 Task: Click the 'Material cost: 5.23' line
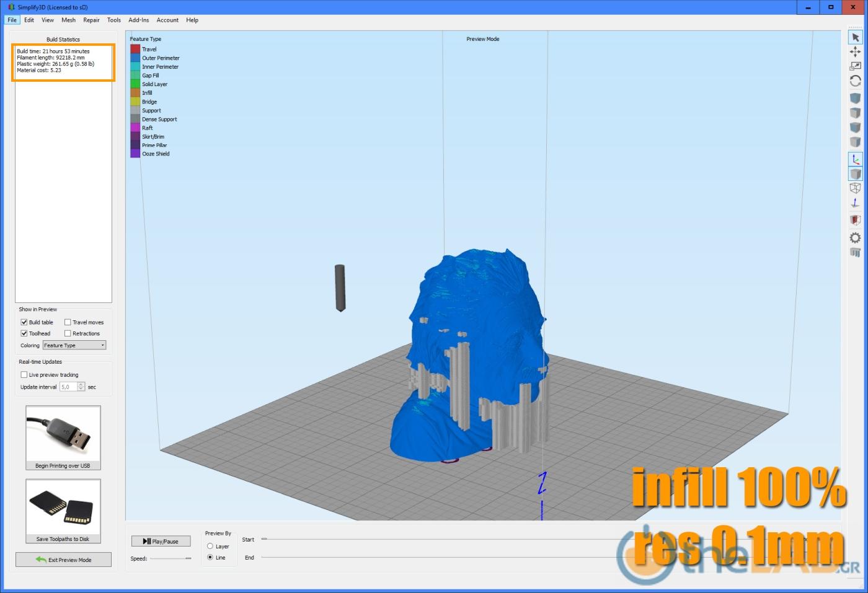coord(39,70)
